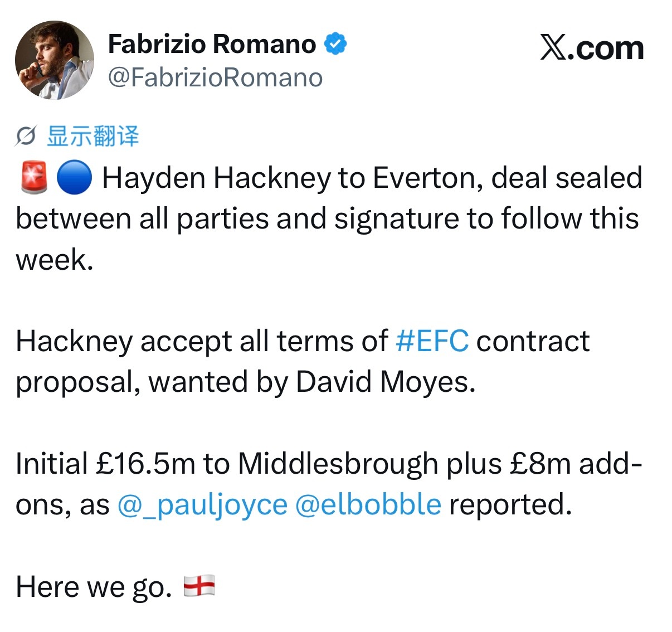Click the blue verified badge
Viewport: 672px width, 632px height.
pos(335,43)
